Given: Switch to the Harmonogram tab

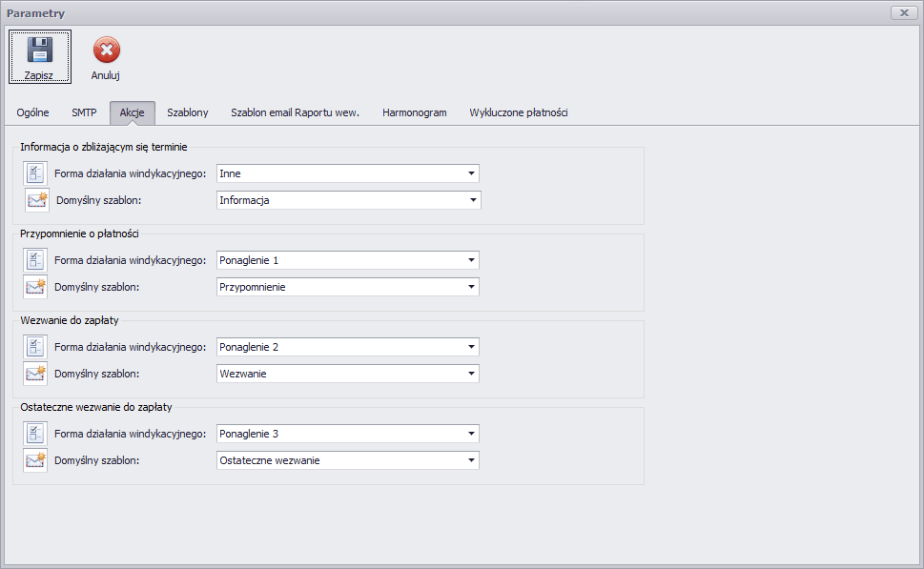Looking at the screenshot, I should pos(414,112).
